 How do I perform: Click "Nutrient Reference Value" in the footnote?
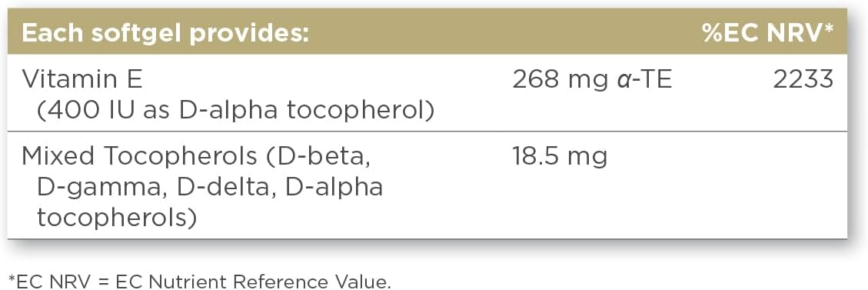coord(269,282)
